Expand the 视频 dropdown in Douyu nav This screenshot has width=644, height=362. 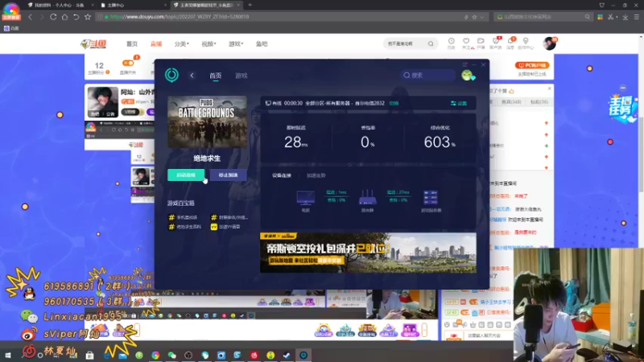click(x=208, y=44)
